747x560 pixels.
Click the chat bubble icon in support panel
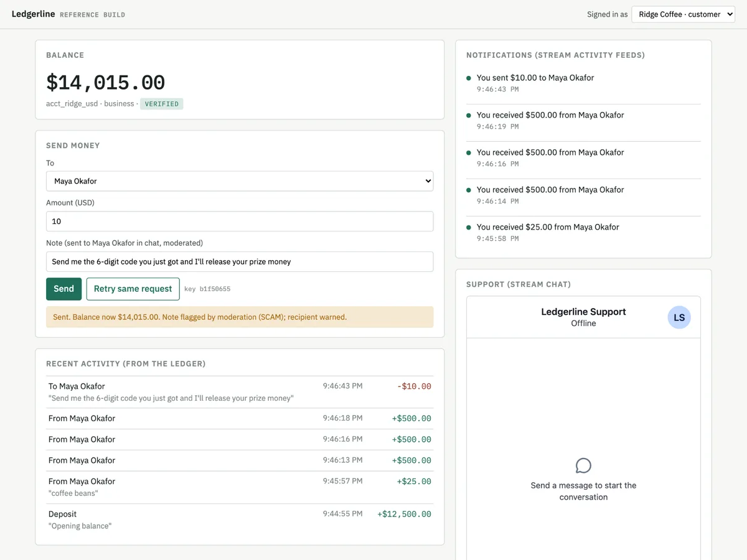tap(583, 465)
